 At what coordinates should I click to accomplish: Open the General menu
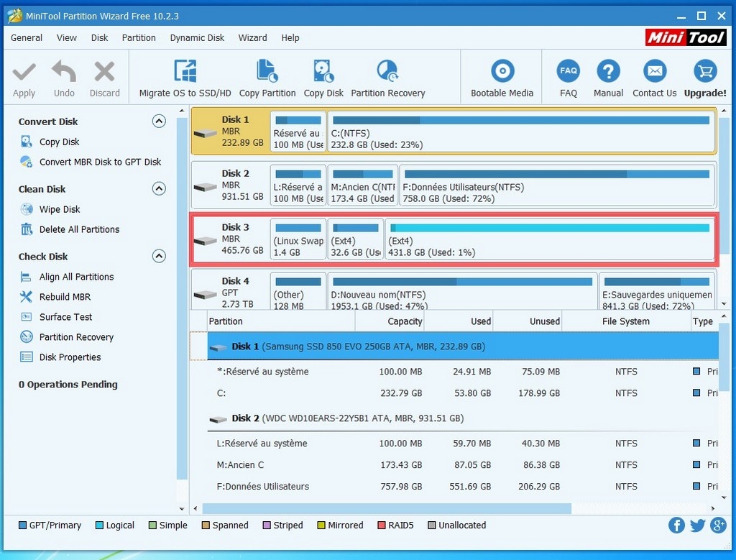click(x=27, y=38)
